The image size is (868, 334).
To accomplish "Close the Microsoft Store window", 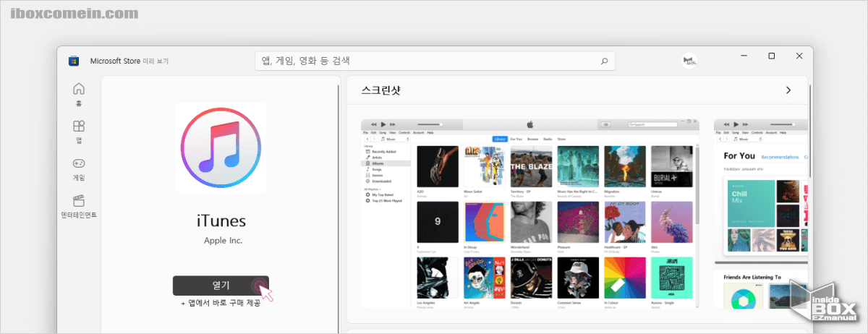I will [799, 56].
